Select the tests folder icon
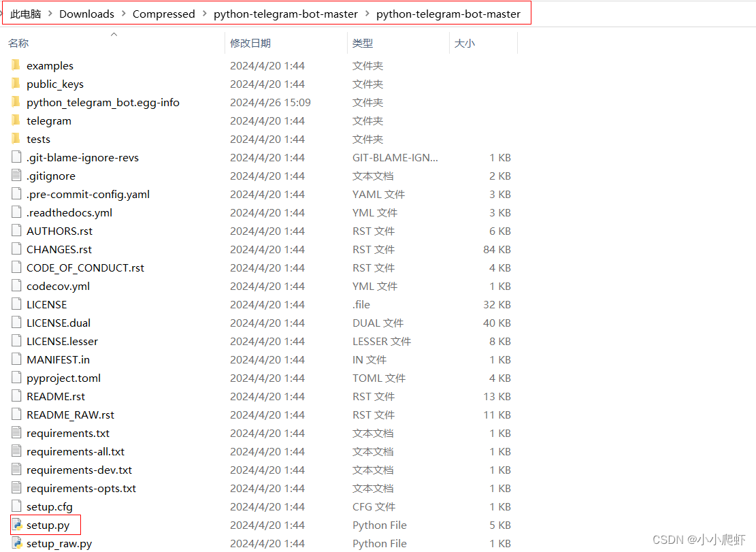The image size is (756, 552). coord(16,139)
